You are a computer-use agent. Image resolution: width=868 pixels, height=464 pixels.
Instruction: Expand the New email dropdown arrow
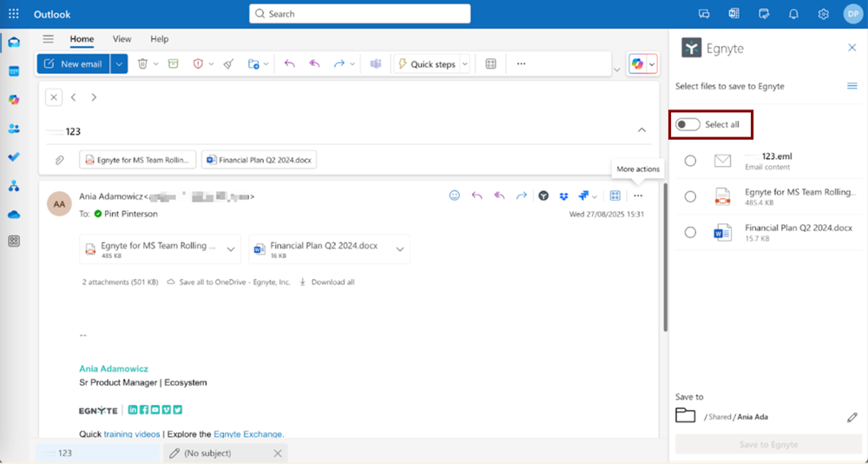119,64
